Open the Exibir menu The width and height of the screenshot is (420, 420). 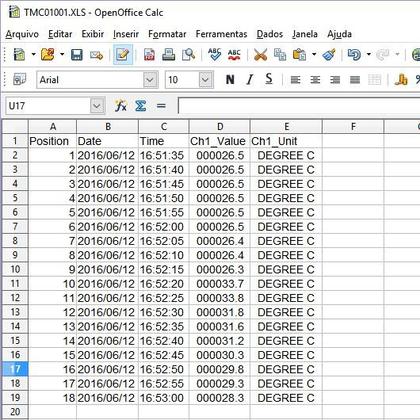pos(93,34)
